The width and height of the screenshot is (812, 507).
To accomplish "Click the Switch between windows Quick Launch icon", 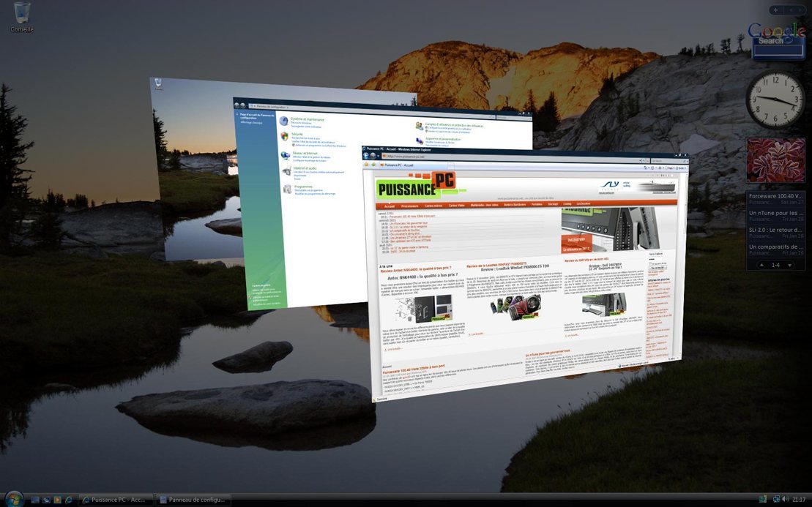I will tap(45, 500).
